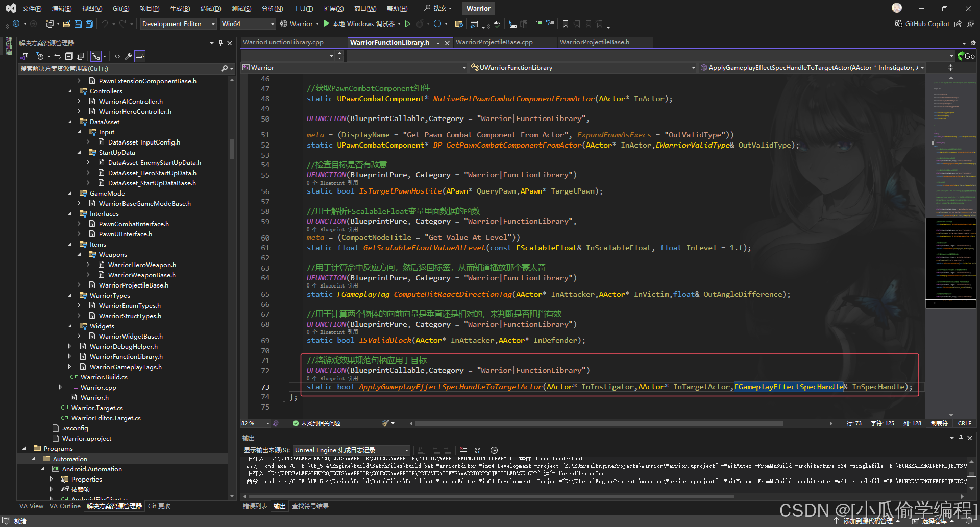Click the abc spell check icon
The height and width of the screenshot is (527, 980).
497,23
